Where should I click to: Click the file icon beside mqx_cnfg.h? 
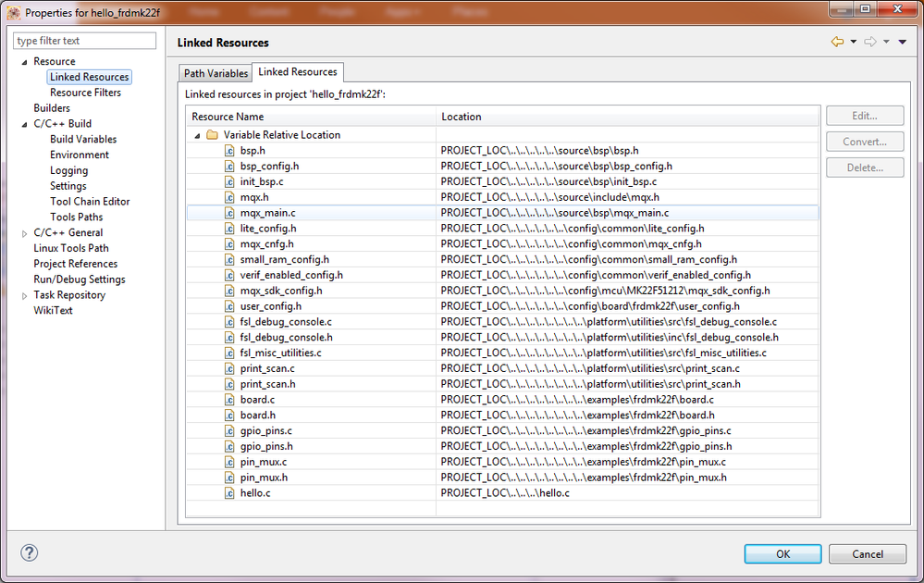point(229,244)
